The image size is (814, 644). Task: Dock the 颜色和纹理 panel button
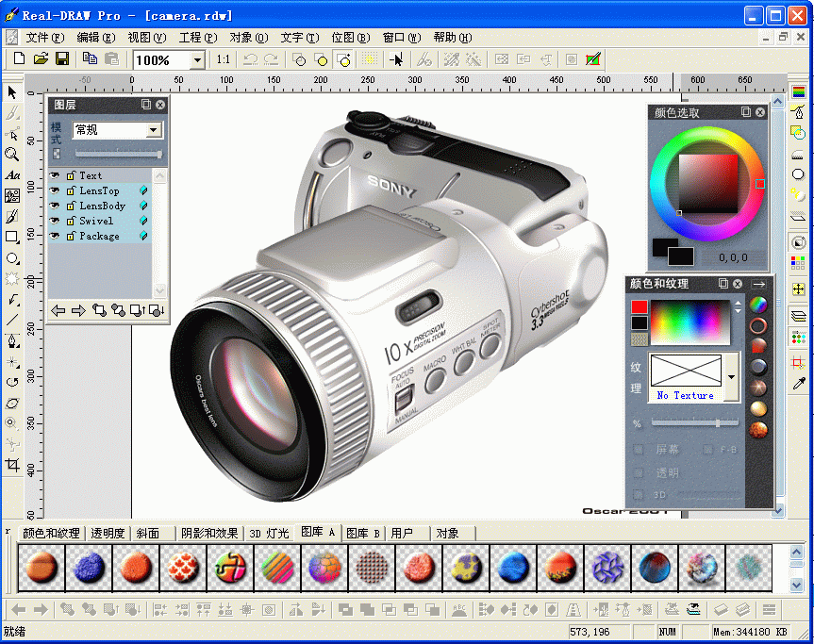point(723,283)
